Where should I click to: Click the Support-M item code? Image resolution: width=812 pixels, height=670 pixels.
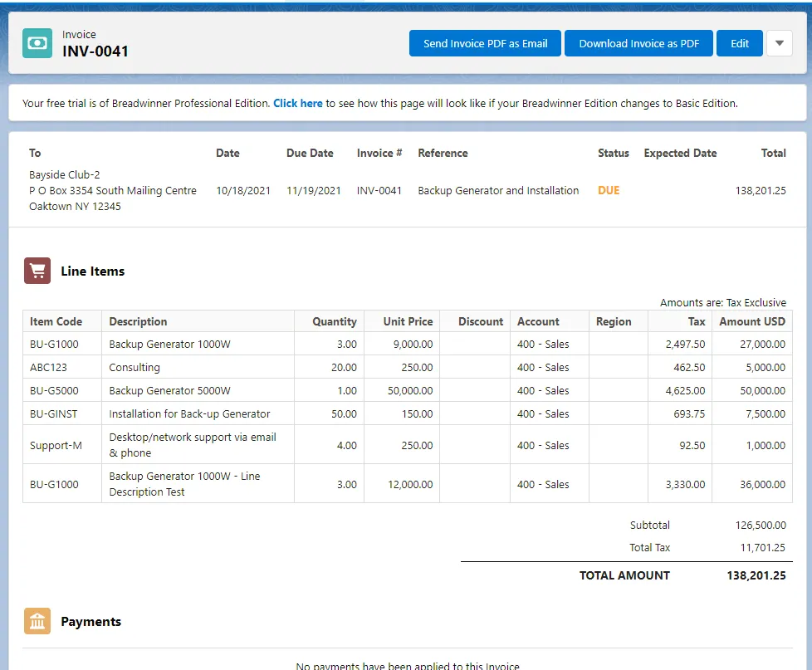pos(56,446)
